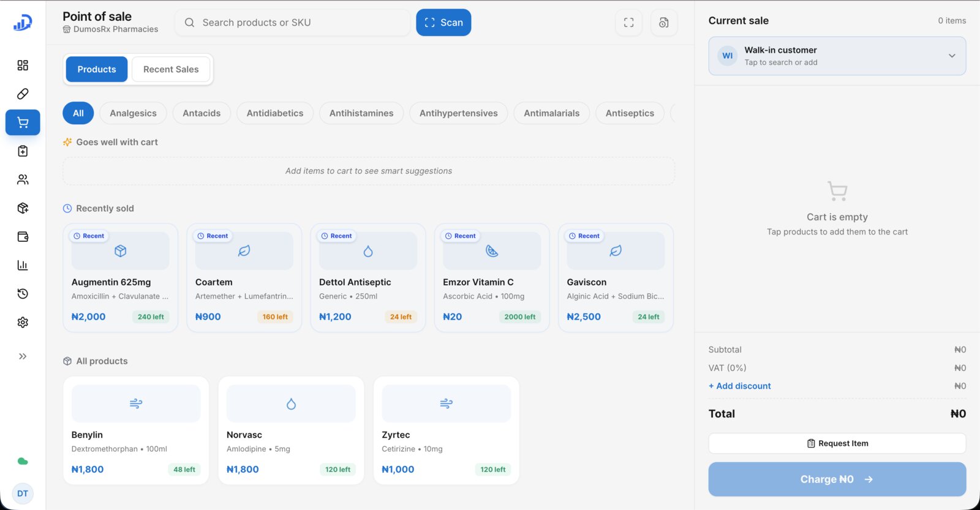
Task: Select the Norvasc product thumbnail
Action: pos(291,403)
